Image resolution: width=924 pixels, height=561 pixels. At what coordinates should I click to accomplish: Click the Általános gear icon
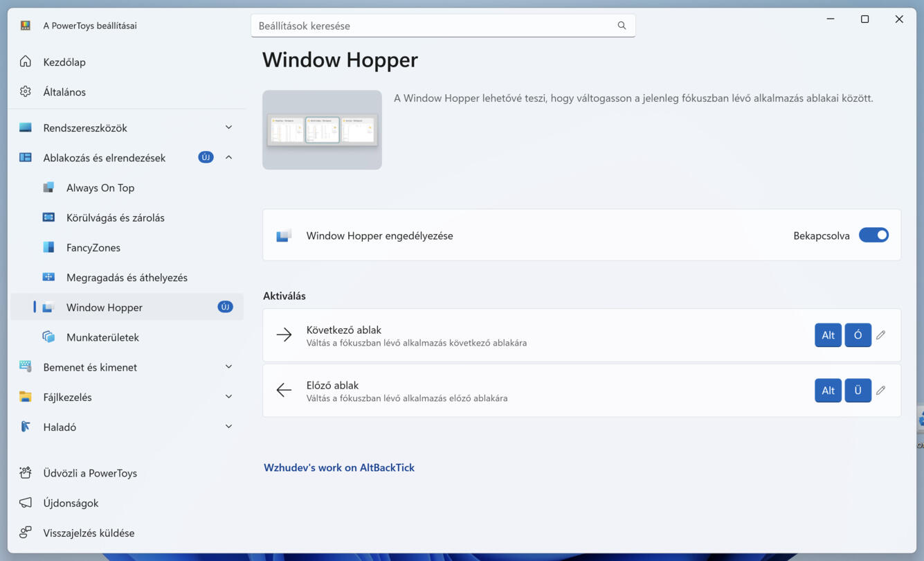coord(26,91)
